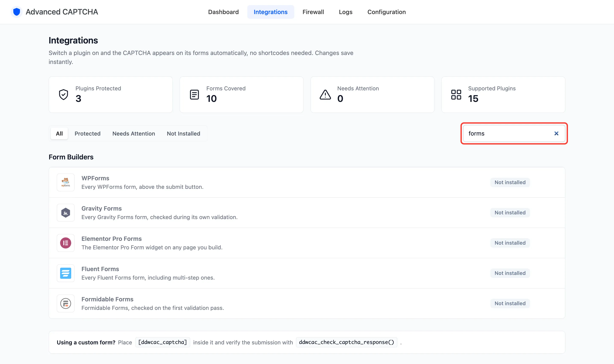Viewport: 614px width, 364px height.
Task: Filter by Needs Attention
Action: pos(133,133)
